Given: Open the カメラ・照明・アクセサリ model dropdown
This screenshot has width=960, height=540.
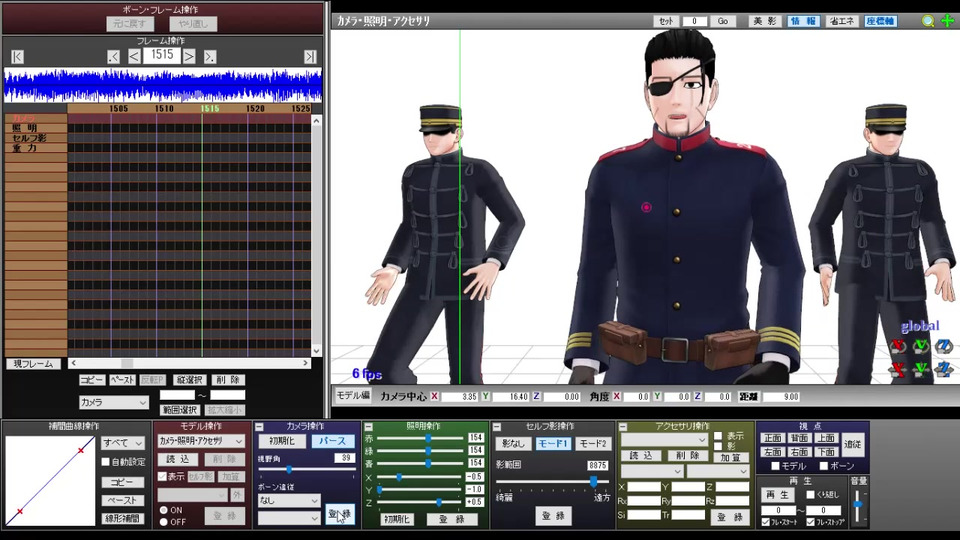Looking at the screenshot, I should (201, 441).
